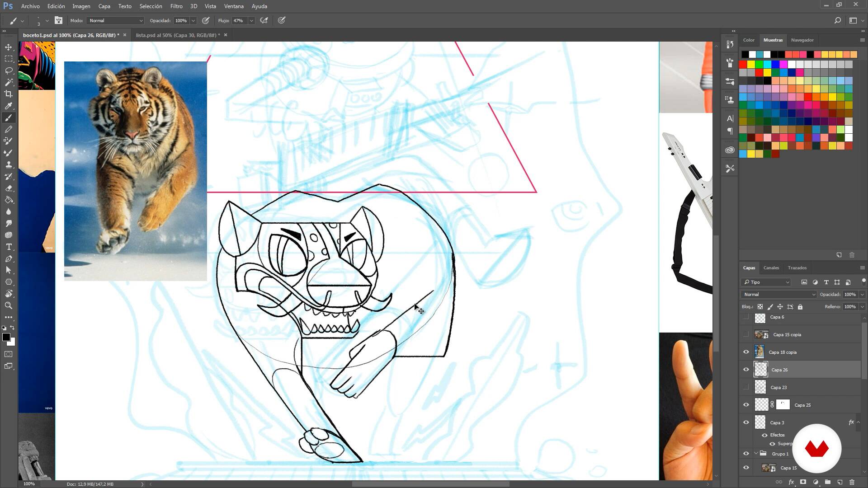This screenshot has height=488, width=868.
Task: Select the Paint Bucket tool
Action: click(x=9, y=200)
